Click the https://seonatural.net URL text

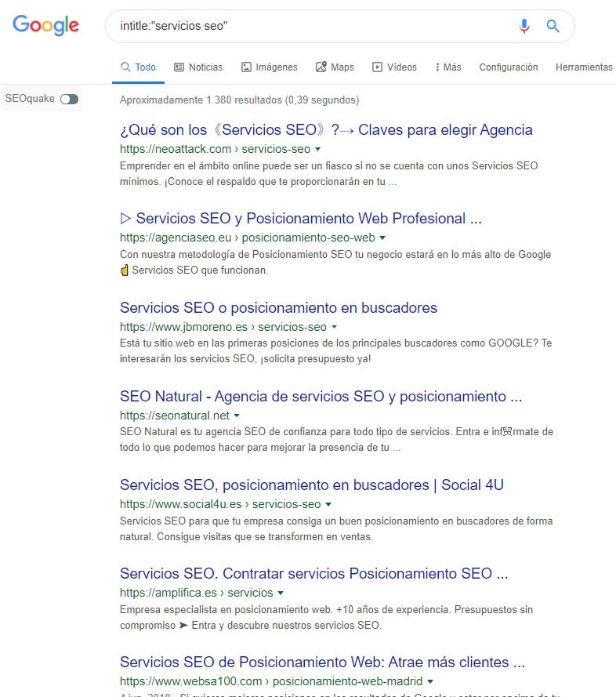(175, 416)
